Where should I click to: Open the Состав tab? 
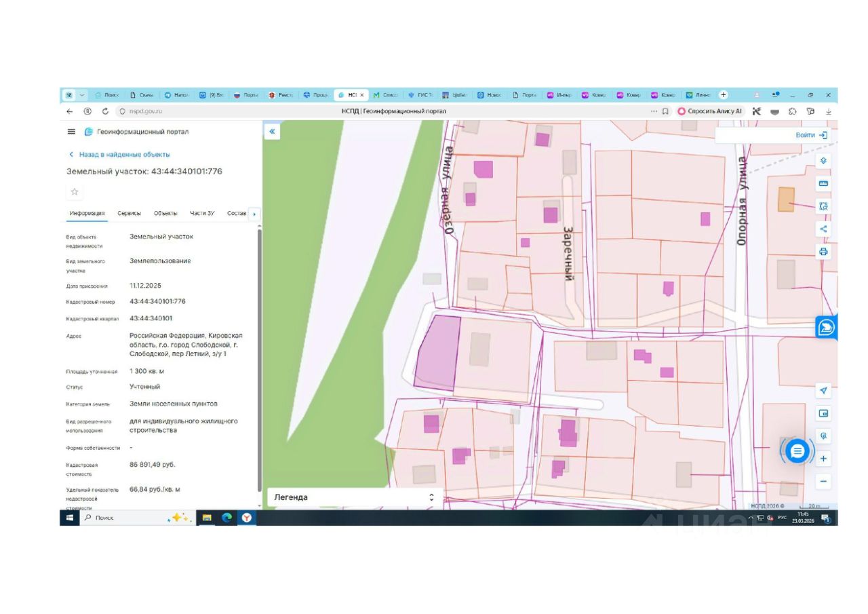pyautogui.click(x=237, y=213)
